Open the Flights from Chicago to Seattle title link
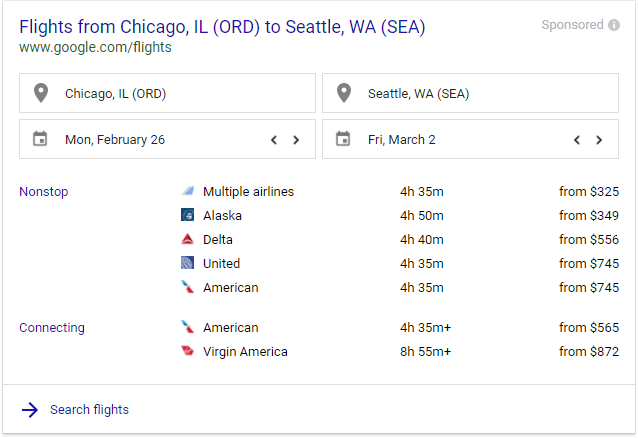This screenshot has height=438, width=638. coord(222,27)
